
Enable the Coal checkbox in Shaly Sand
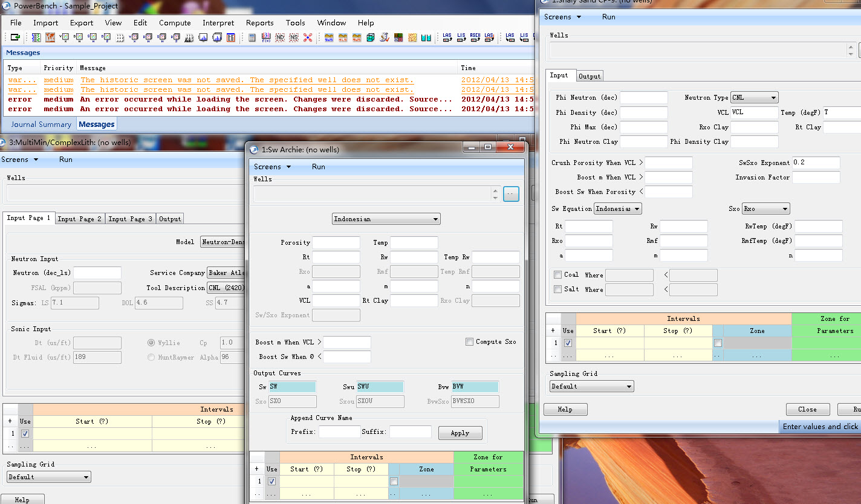click(x=557, y=275)
